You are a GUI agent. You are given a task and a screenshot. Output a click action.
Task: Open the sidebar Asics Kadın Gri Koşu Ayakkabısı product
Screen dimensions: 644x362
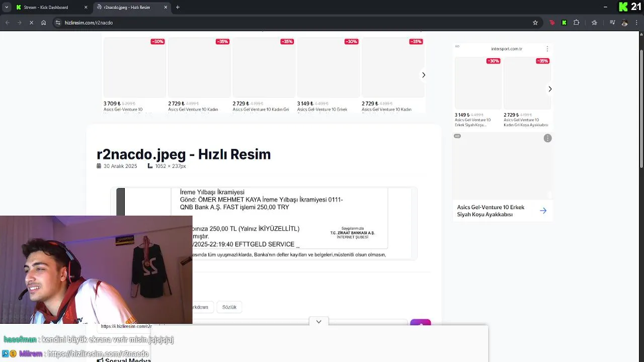[x=526, y=93]
